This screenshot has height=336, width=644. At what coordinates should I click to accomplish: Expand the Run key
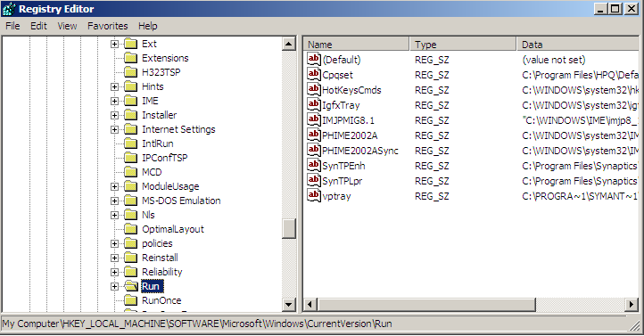114,286
